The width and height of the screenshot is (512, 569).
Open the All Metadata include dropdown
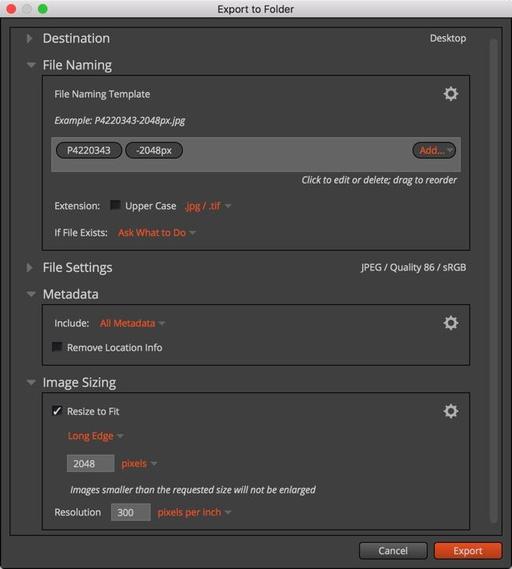tap(132, 323)
